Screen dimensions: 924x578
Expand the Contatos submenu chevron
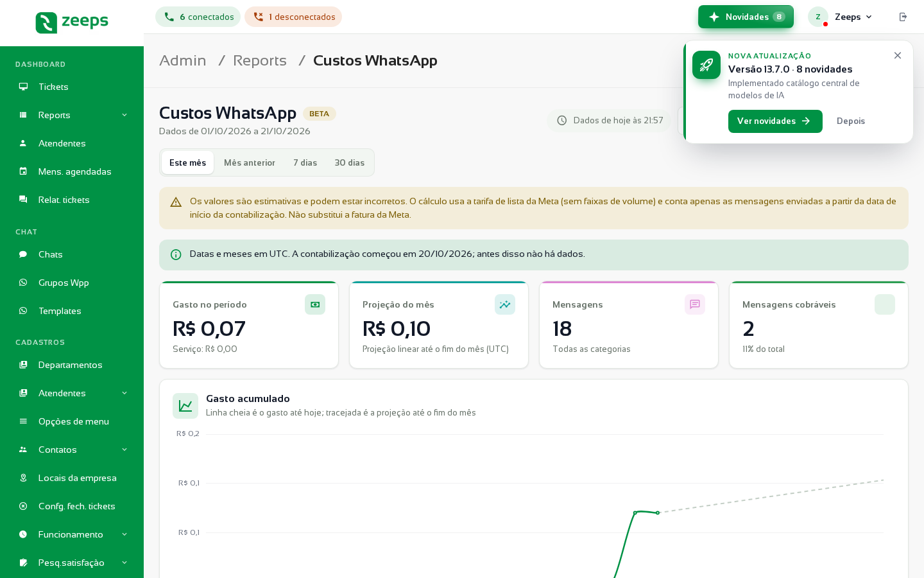(x=124, y=450)
